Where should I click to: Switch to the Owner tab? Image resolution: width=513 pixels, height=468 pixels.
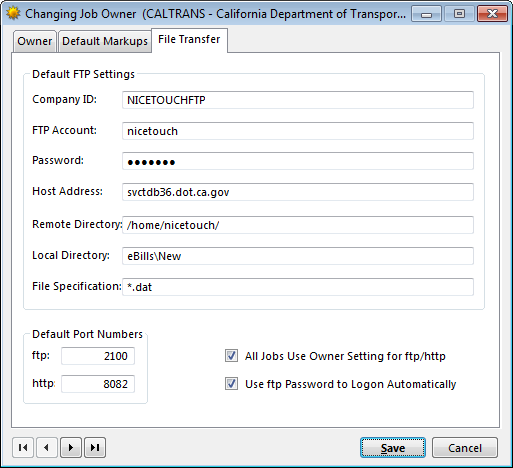[34, 41]
